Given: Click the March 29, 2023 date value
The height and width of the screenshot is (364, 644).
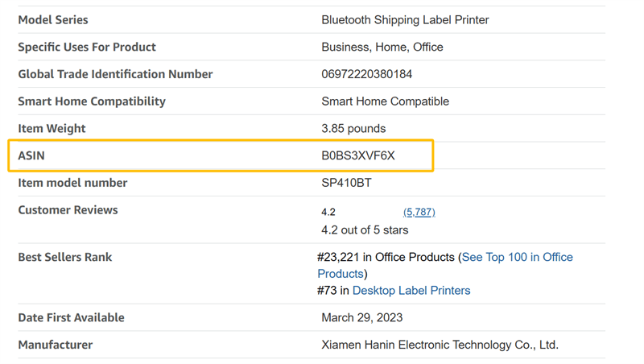Looking at the screenshot, I should pyautogui.click(x=361, y=317).
